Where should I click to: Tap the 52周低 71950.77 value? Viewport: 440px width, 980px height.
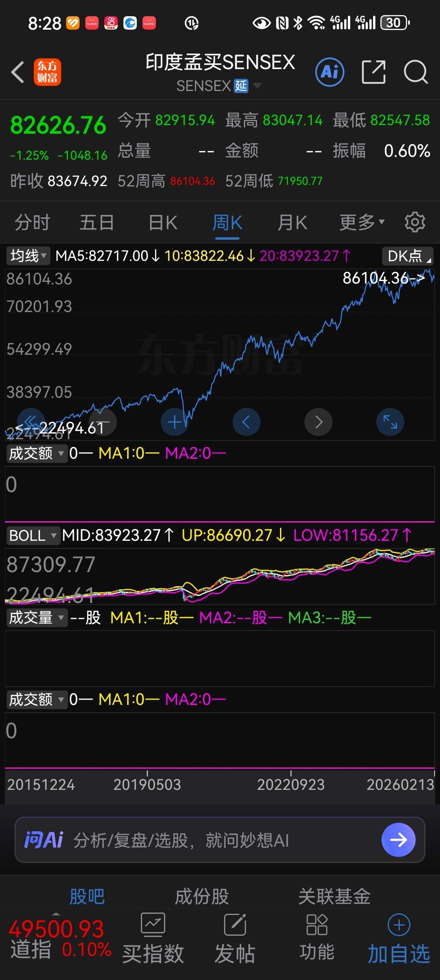[300, 181]
